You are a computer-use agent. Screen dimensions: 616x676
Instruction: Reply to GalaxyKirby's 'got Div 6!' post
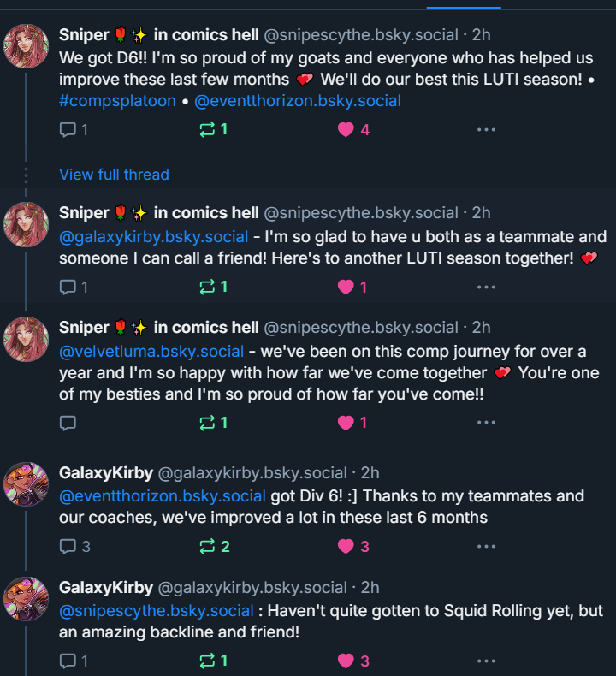[x=68, y=547]
